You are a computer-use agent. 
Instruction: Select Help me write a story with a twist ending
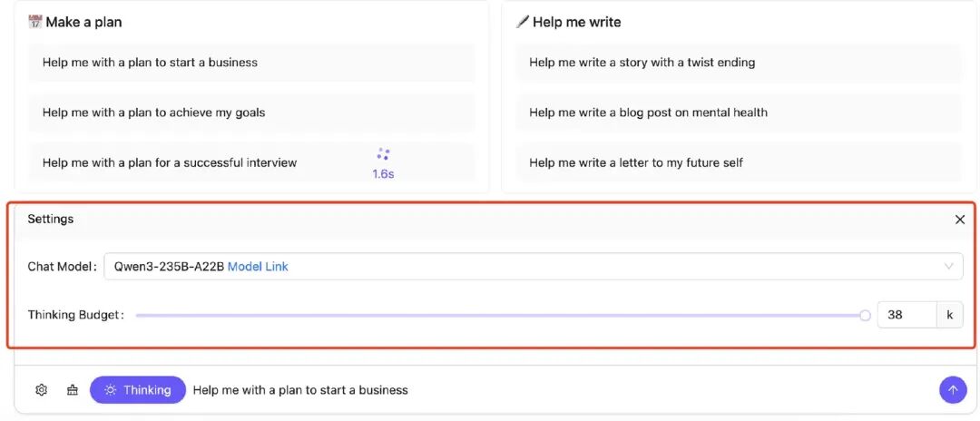[x=739, y=63]
